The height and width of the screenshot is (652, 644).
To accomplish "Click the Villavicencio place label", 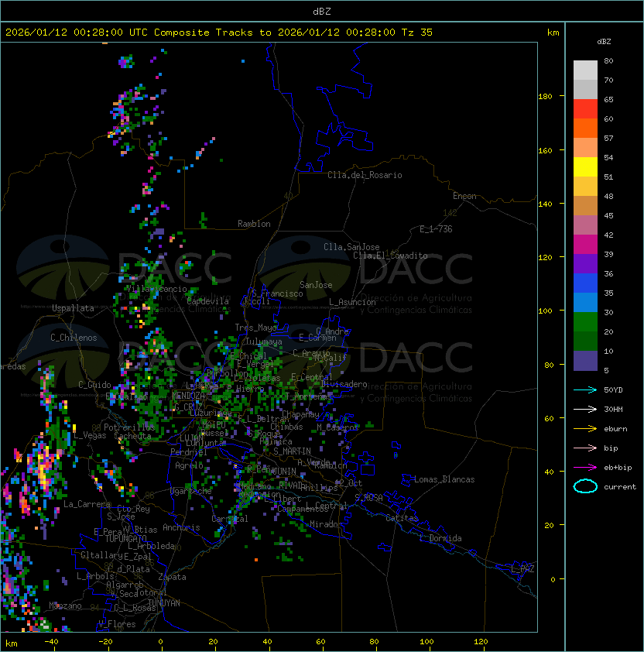I will [x=156, y=289].
